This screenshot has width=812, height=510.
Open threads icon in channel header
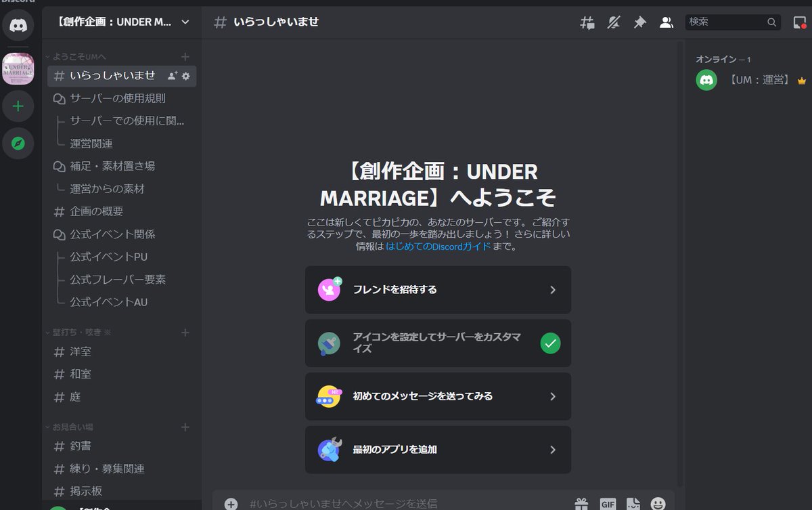point(587,22)
